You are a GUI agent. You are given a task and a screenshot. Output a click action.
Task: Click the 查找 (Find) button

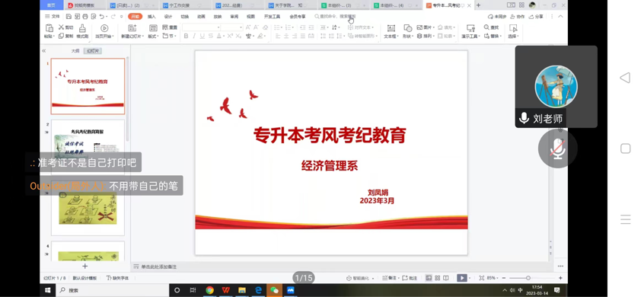[491, 27]
